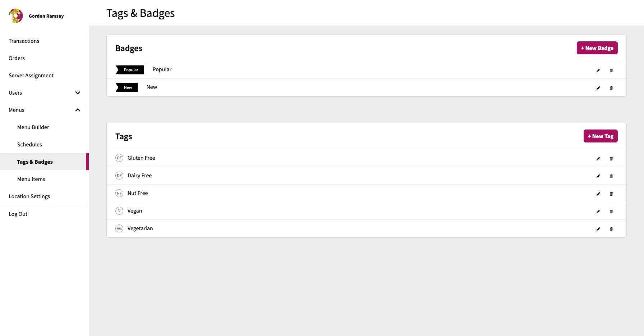Delete the Dairy Free tag
This screenshot has width=644, height=336.
tap(611, 176)
